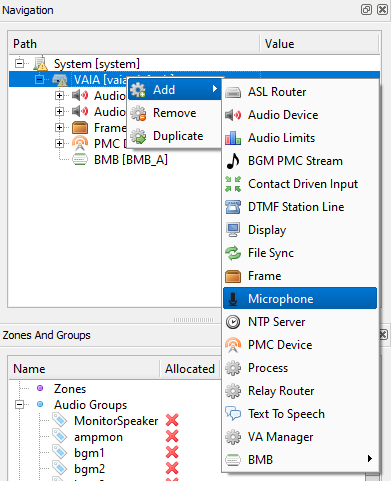The width and height of the screenshot is (391, 481).
Task: Click the Zones purple bullet icon
Action: [40, 388]
